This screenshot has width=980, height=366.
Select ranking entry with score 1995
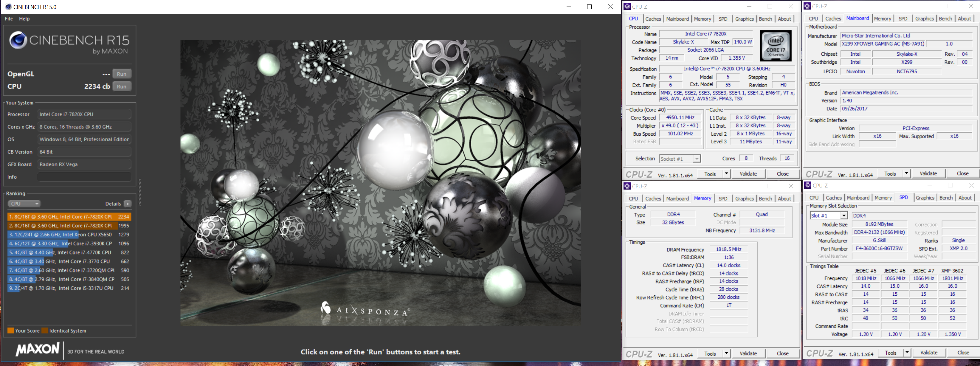coord(69,226)
